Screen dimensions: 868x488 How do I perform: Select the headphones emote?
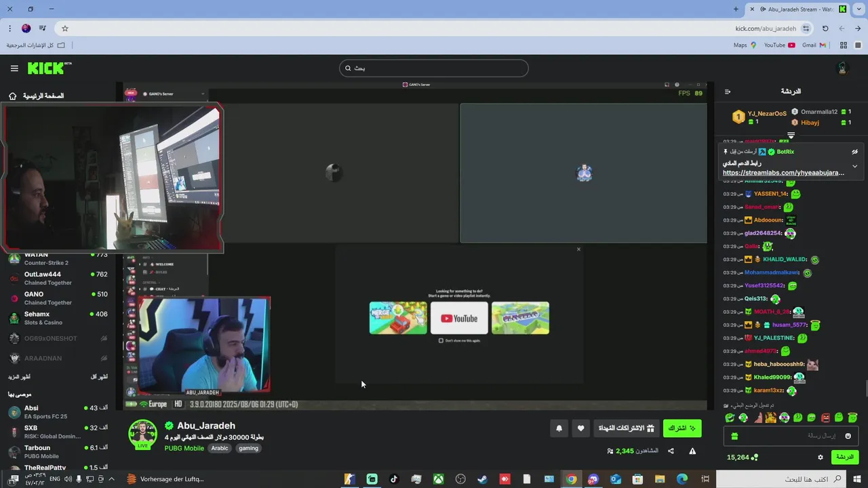[785, 418]
